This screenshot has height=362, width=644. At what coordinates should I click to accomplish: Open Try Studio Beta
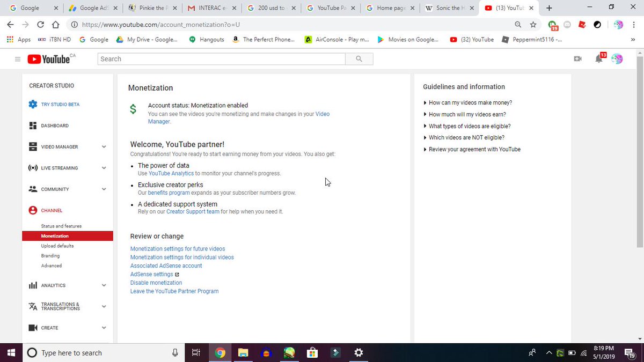pyautogui.click(x=54, y=105)
